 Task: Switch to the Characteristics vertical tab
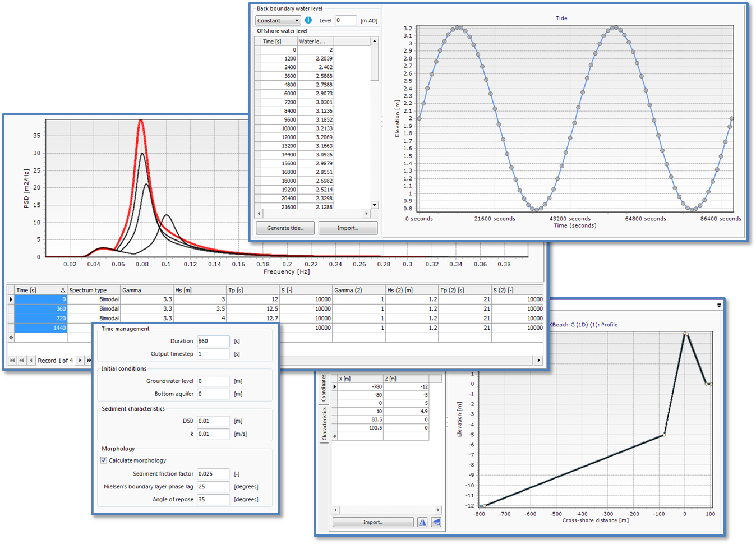[324, 424]
